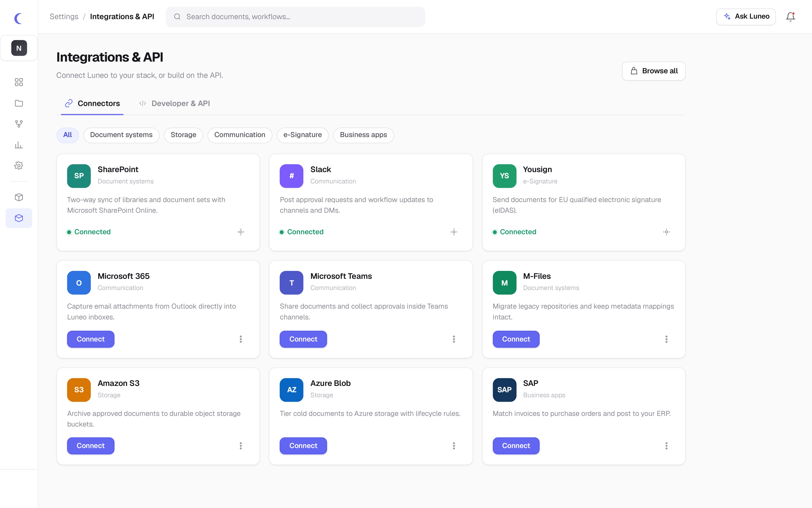812x508 pixels.
Task: Connect Microsoft 365
Action: coord(91,339)
